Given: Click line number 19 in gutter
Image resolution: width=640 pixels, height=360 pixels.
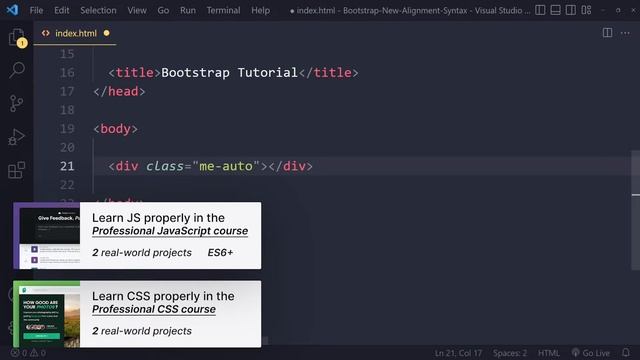Looking at the screenshot, I should (67, 129).
